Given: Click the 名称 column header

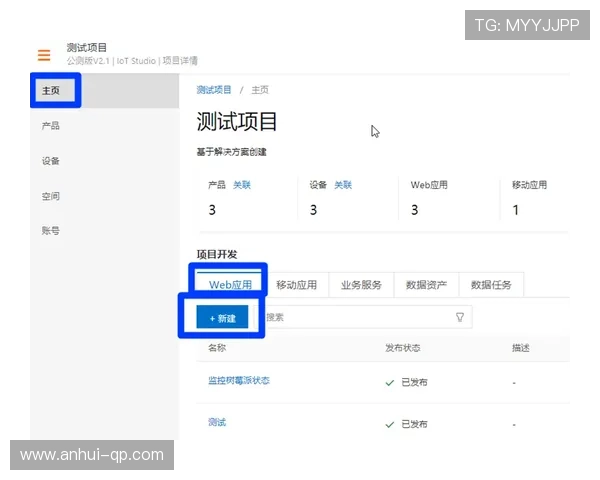Looking at the screenshot, I should pos(217,348).
